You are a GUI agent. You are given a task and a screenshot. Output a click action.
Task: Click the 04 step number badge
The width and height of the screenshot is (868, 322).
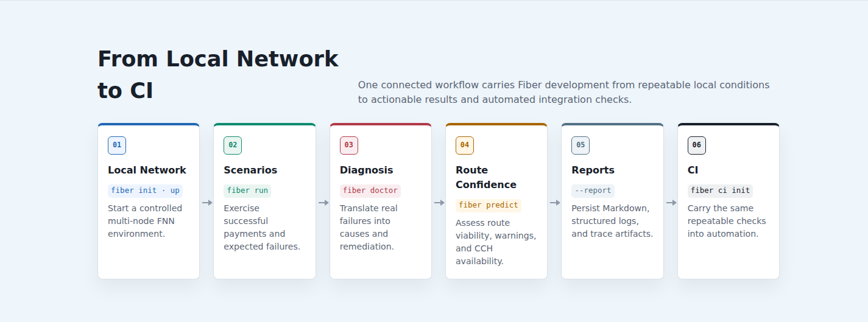coord(465,145)
